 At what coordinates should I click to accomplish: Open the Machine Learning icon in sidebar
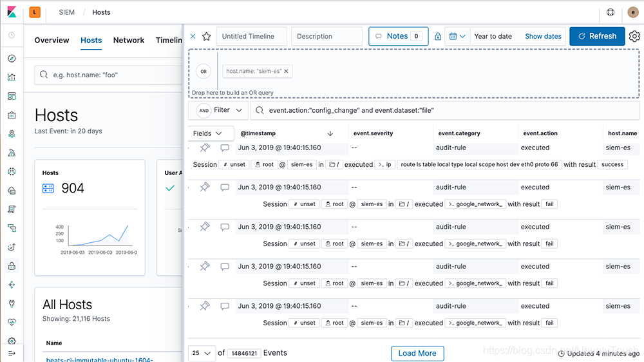coord(12,153)
